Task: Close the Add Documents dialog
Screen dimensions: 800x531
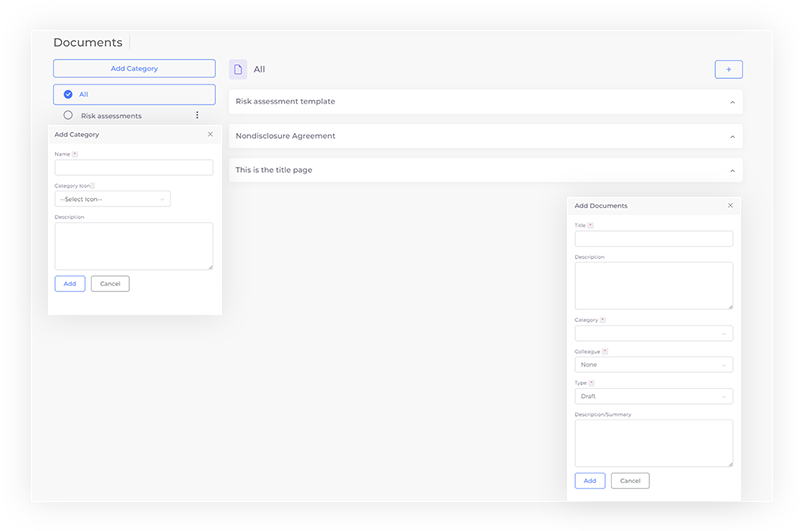Action: tap(730, 205)
